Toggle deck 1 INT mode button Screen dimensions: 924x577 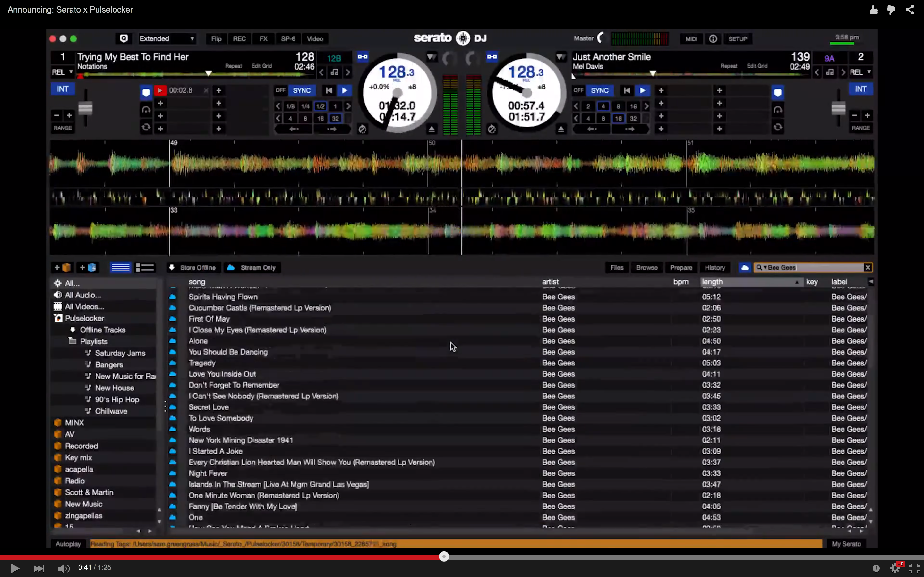pyautogui.click(x=63, y=89)
